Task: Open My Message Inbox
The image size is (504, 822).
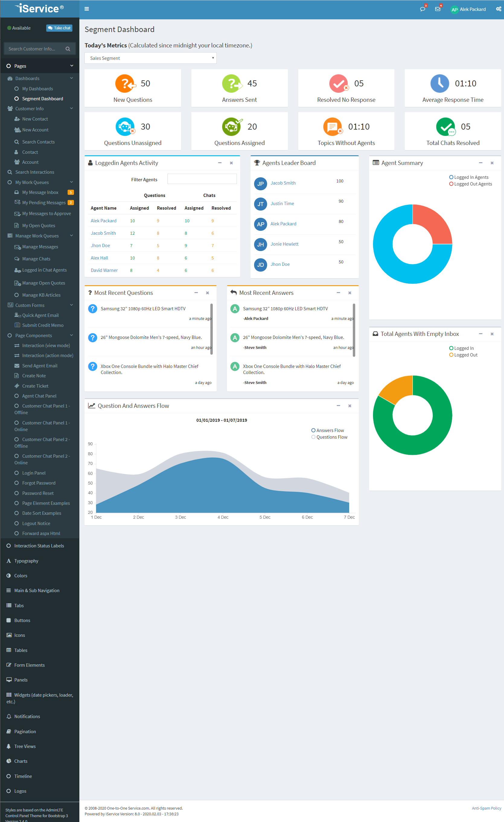Action: 40,192
